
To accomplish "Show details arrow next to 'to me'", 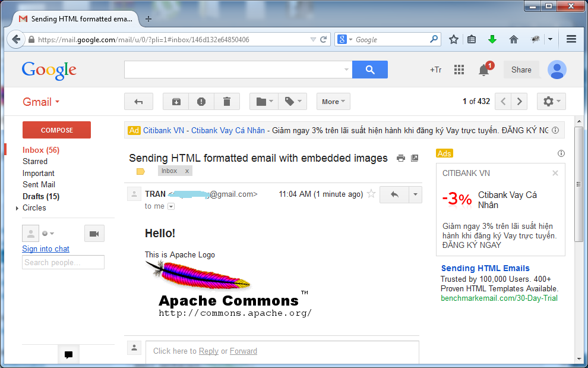I will 171,206.
